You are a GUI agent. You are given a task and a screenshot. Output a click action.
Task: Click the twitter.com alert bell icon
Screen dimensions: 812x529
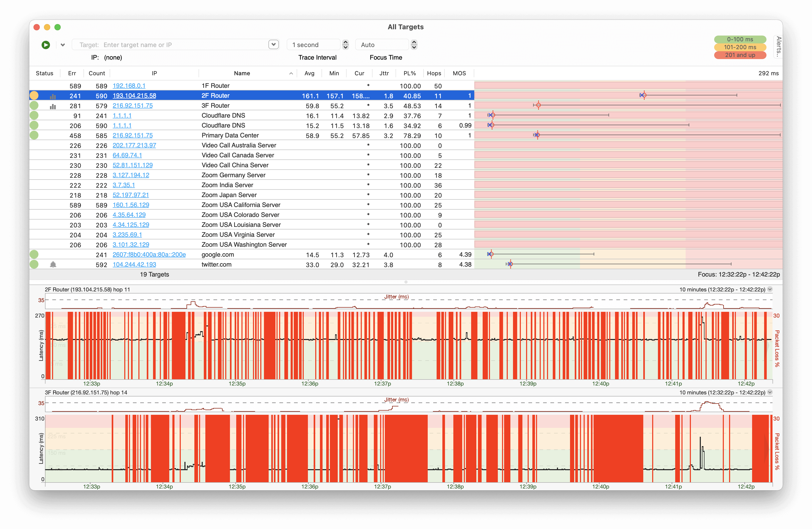(53, 264)
